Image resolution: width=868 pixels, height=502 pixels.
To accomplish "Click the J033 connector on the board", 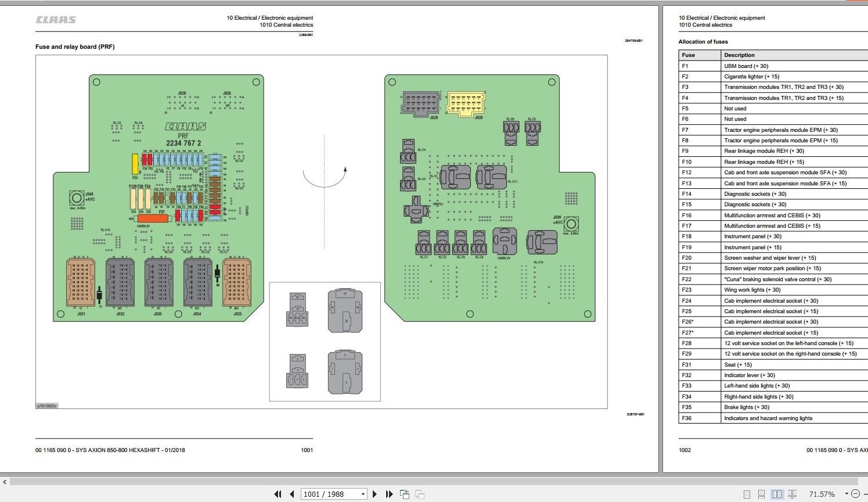I will (x=159, y=282).
